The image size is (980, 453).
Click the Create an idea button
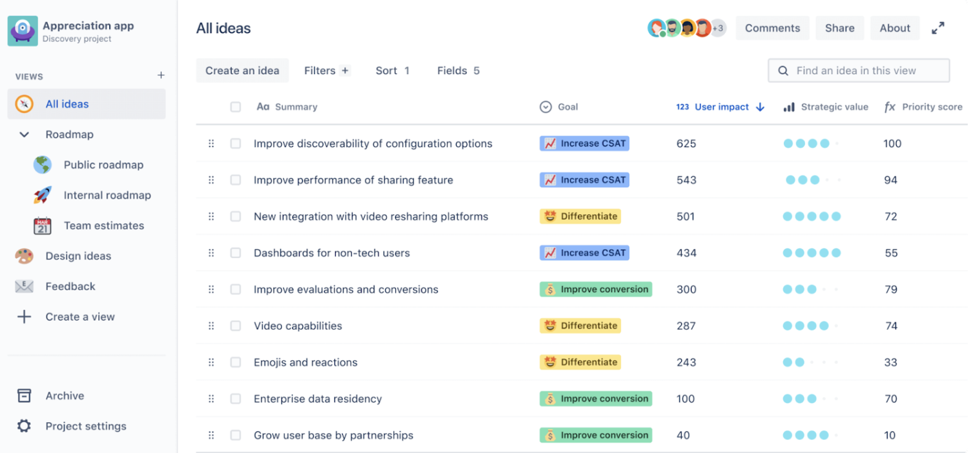(242, 70)
